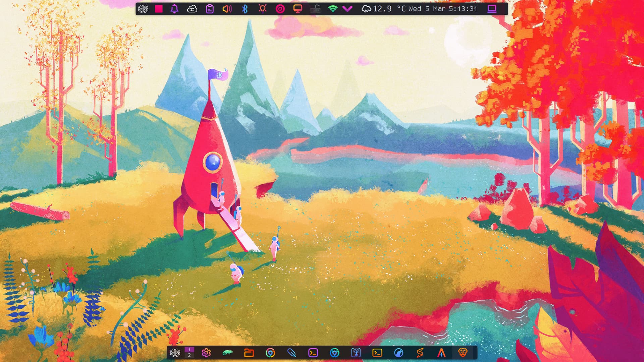Click the greyed keyboard tray icon
The image size is (644, 362).
[315, 9]
